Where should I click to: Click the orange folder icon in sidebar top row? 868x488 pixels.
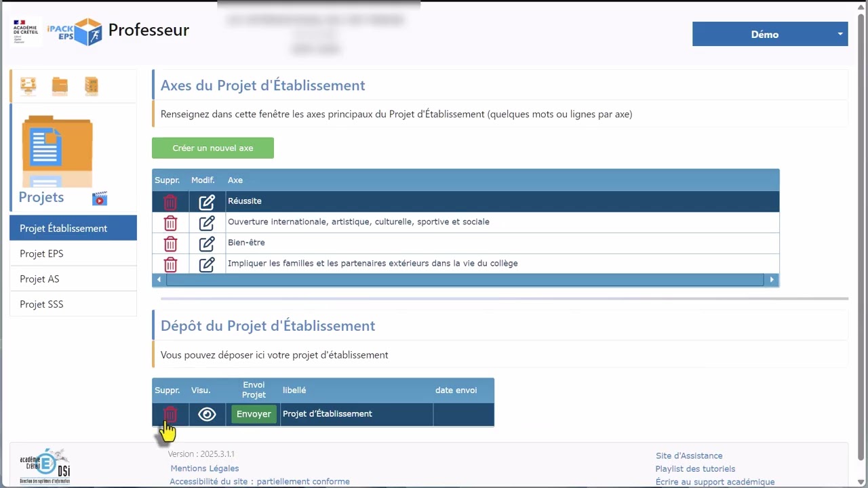tap(60, 85)
